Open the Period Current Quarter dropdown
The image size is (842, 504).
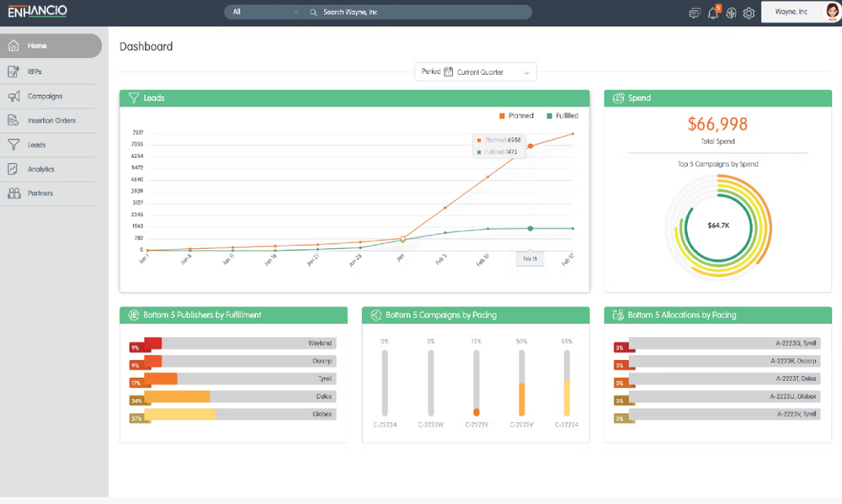pyautogui.click(x=476, y=72)
